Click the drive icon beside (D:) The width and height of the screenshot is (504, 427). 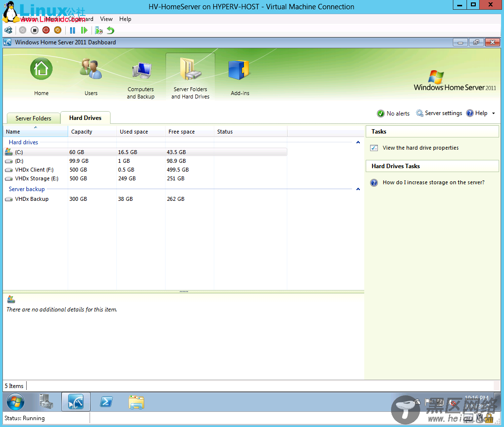pos(9,161)
